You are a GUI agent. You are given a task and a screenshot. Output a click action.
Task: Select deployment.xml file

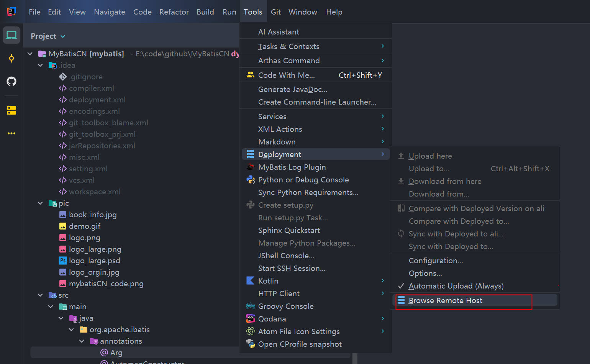tap(97, 100)
